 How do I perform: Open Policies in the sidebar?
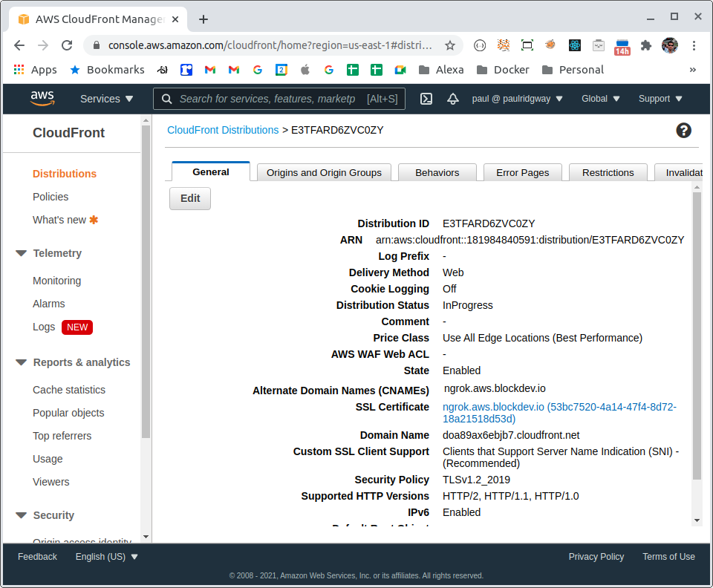pyautogui.click(x=51, y=197)
